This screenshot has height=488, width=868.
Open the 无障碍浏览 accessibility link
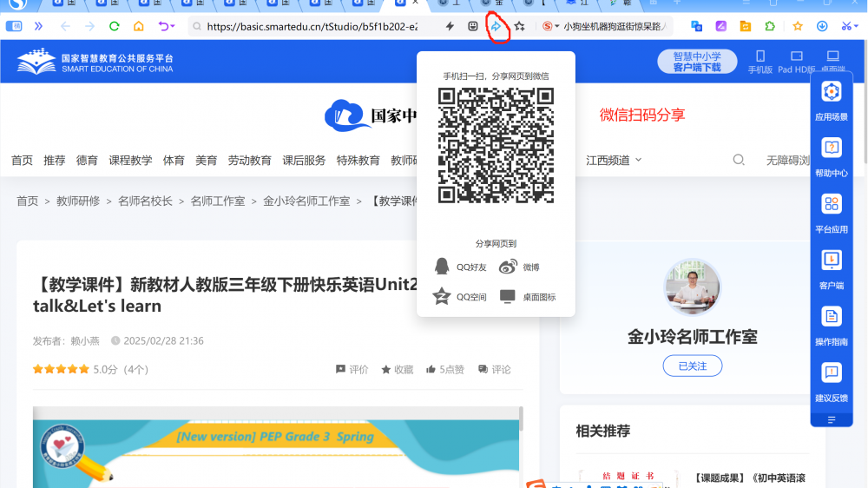coord(788,160)
